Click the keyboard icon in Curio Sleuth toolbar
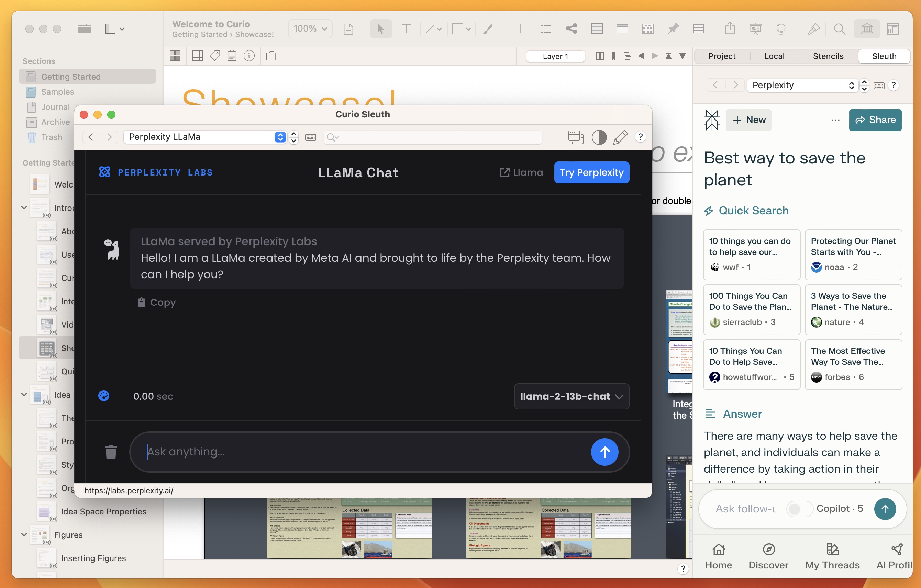 311,137
